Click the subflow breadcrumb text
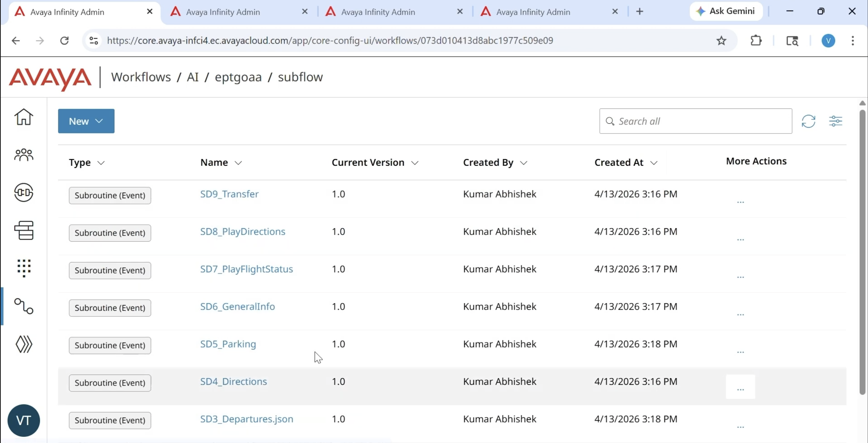868x443 pixels. click(300, 77)
